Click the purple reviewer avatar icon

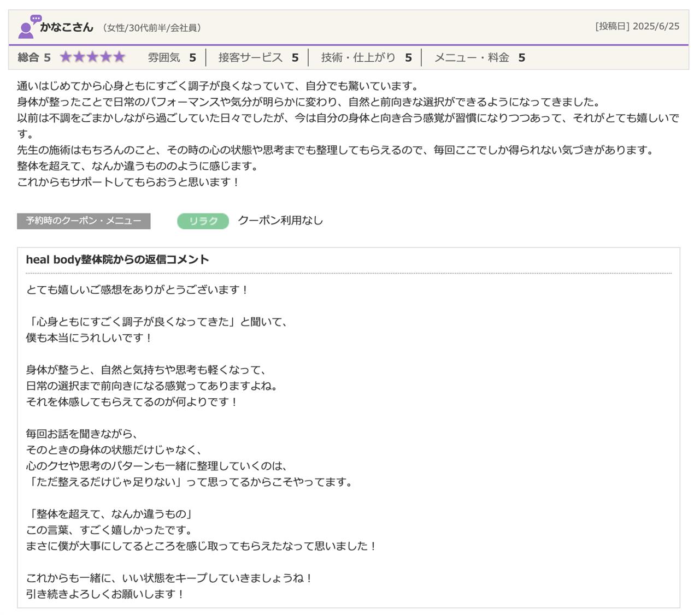(27, 27)
